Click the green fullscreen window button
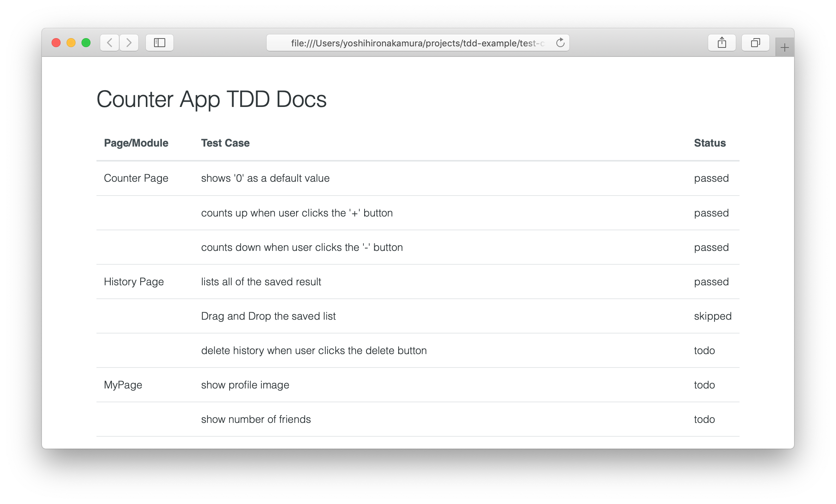This screenshot has height=504, width=836. point(86,43)
